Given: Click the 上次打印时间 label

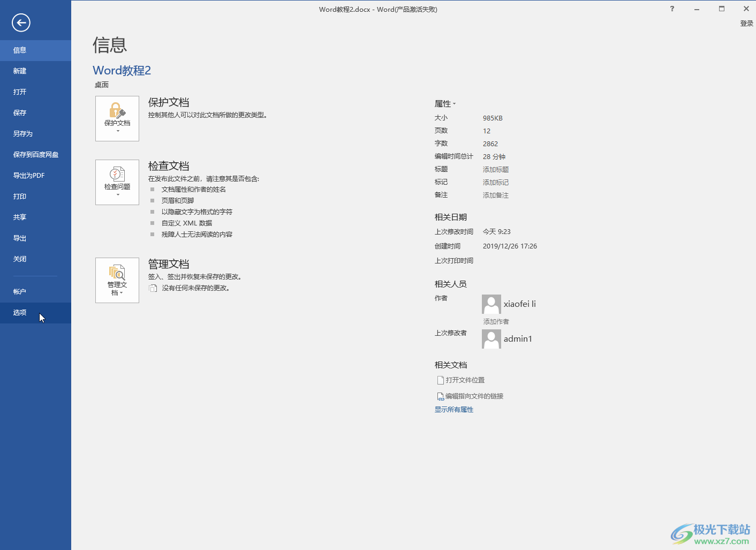Looking at the screenshot, I should pyautogui.click(x=454, y=261).
